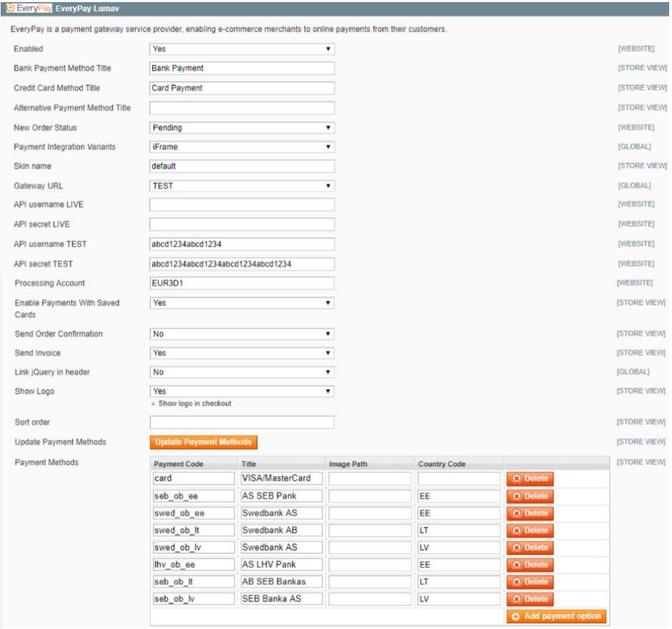Open Enable Payments With Saved Cards dropdown
The width and height of the screenshot is (672, 629).
coord(241,303)
